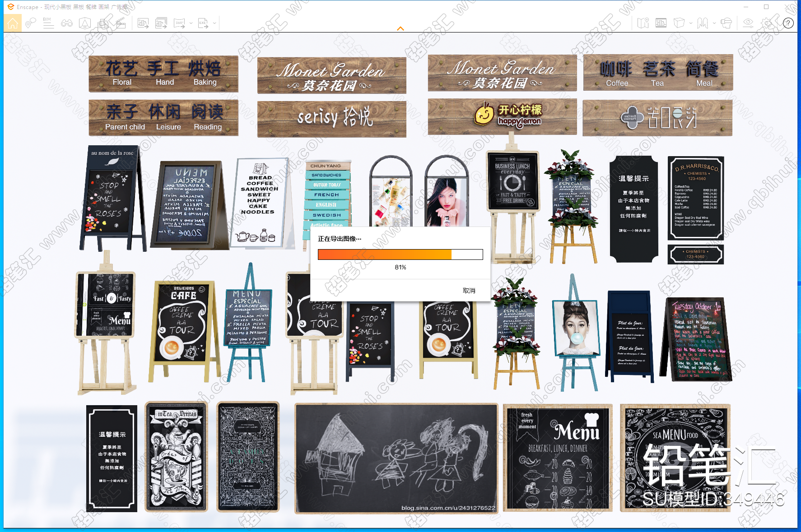
Task: Minimize the Enscape window
Action: tap(746, 7)
